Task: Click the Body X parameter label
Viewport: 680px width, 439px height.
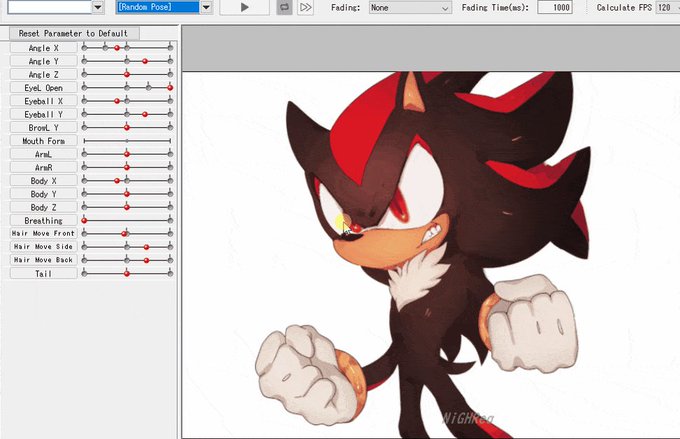Action: tap(43, 180)
